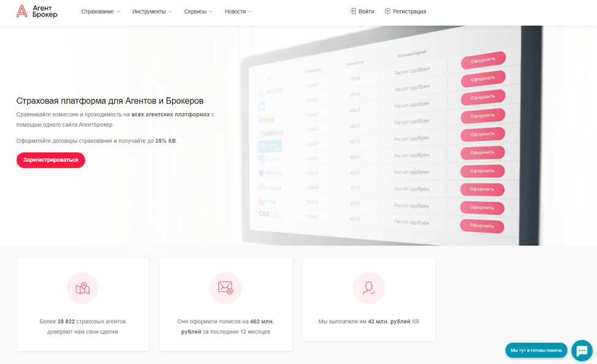Screen dimensions: 597x364
Task: Click the login door icon beside Войти
Action: pos(353,11)
